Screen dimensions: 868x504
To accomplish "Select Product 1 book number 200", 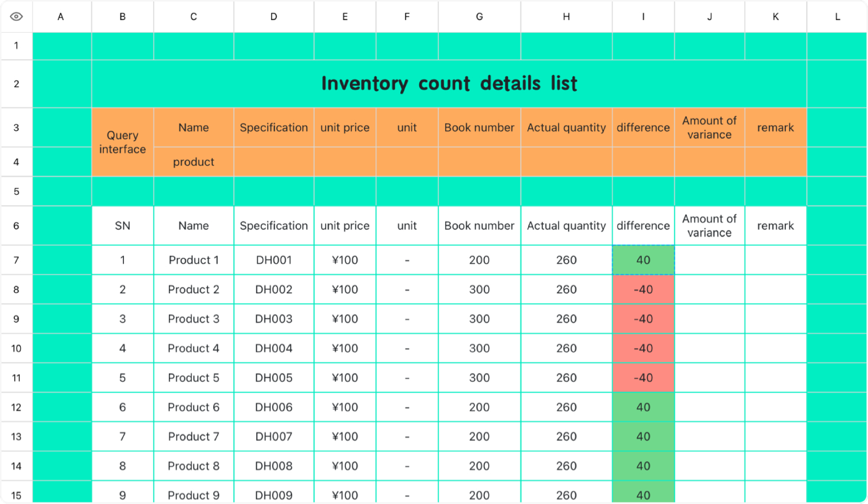I will pos(480,260).
